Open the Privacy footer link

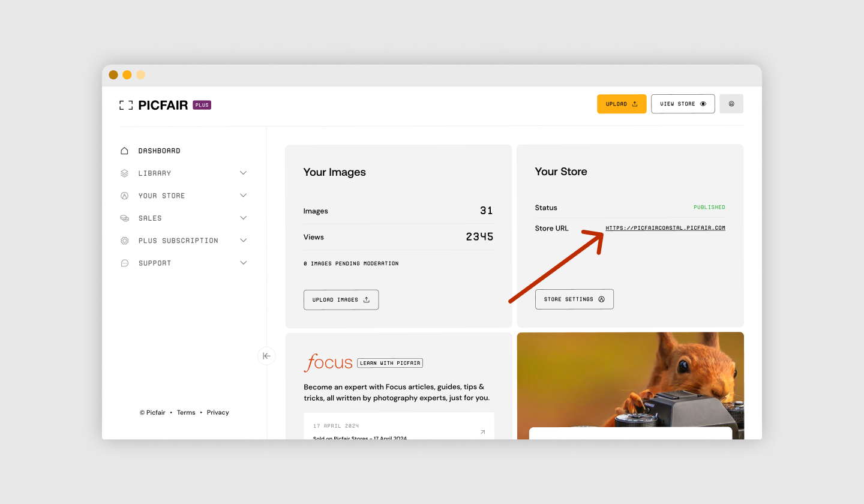(218, 412)
